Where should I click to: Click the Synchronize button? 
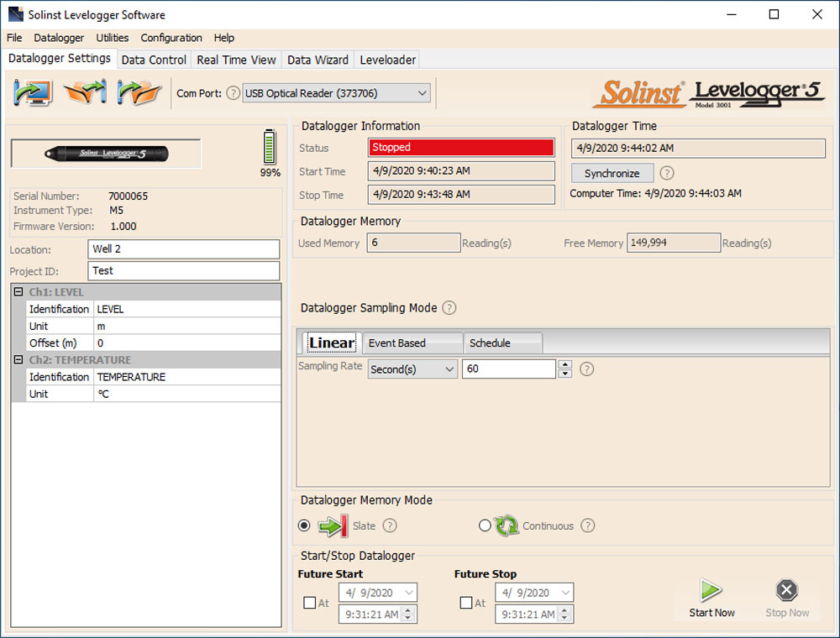click(612, 173)
